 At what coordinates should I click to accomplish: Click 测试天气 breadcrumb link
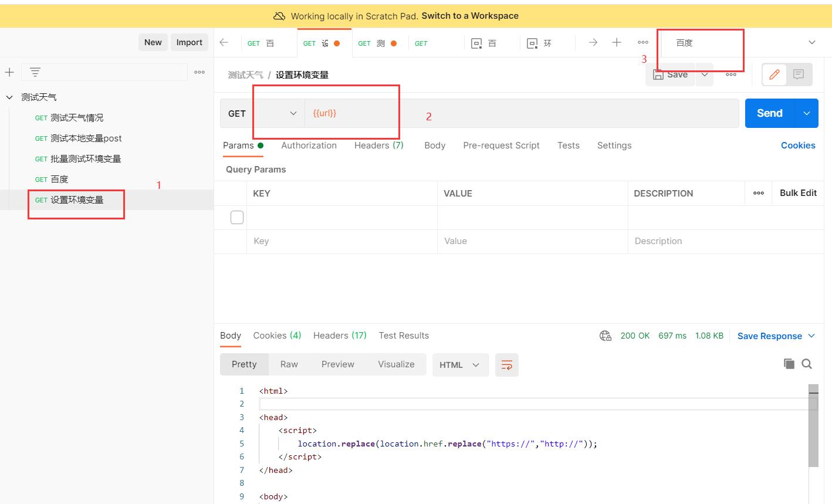[x=245, y=75]
